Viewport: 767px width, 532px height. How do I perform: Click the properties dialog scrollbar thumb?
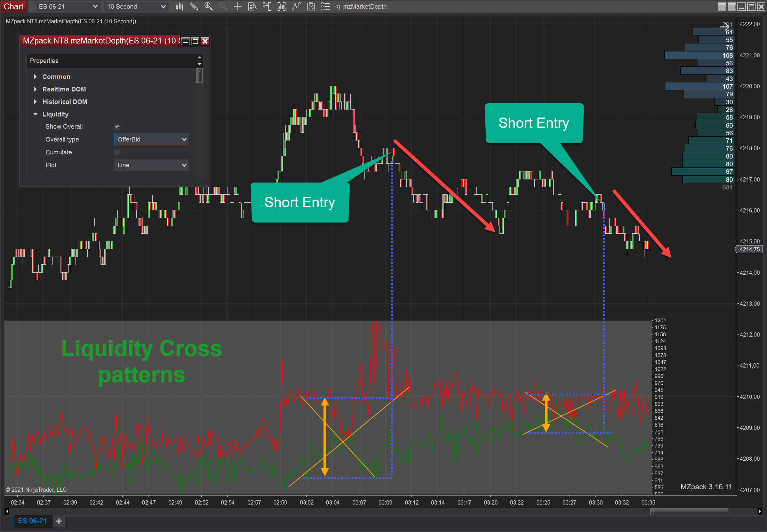pyautogui.click(x=199, y=76)
